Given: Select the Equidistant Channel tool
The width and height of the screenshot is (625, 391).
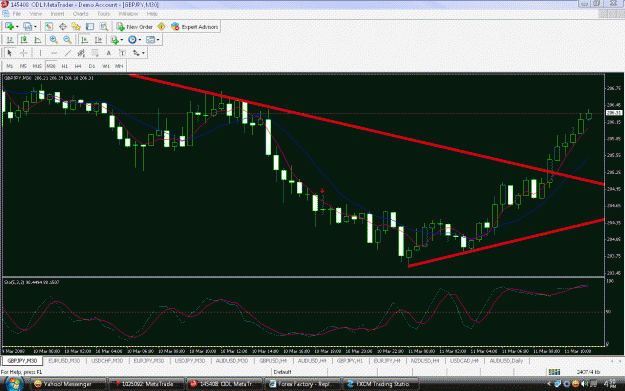Looking at the screenshot, I should coord(81,53).
